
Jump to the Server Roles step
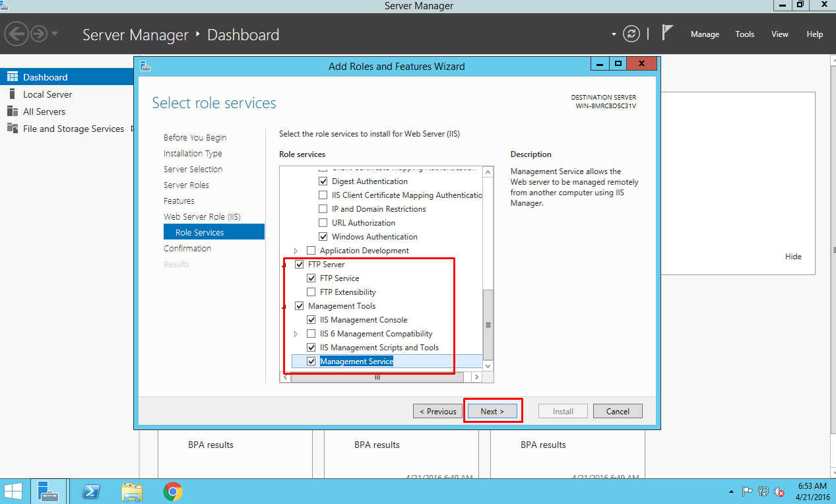click(x=187, y=185)
